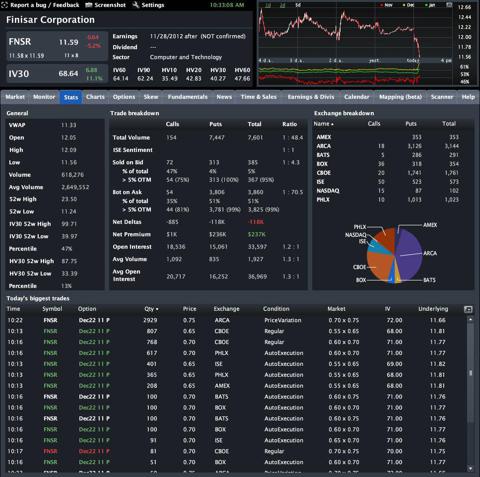
Task: Toggle the Nov series in chart legend
Action: (386, 5)
